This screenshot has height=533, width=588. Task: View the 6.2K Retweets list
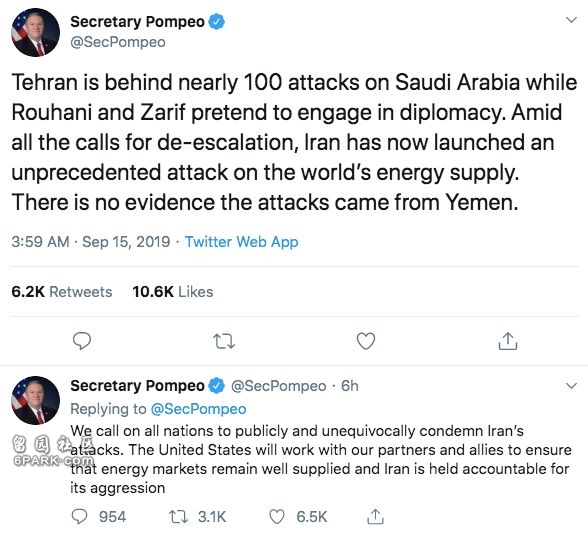(x=62, y=292)
